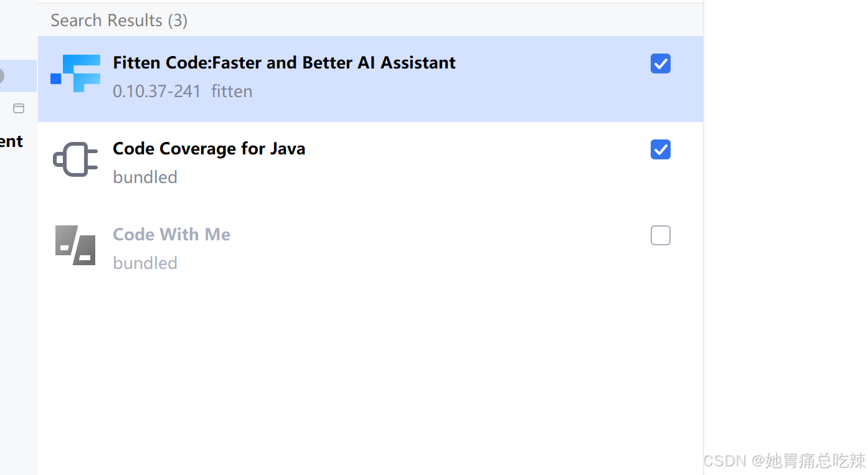Click the grayed Code With Me icon
The height and width of the screenshot is (475, 868).
[x=75, y=245]
